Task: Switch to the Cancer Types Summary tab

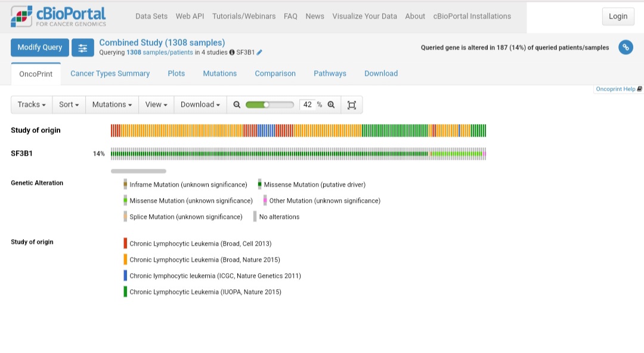Action: [x=110, y=73]
